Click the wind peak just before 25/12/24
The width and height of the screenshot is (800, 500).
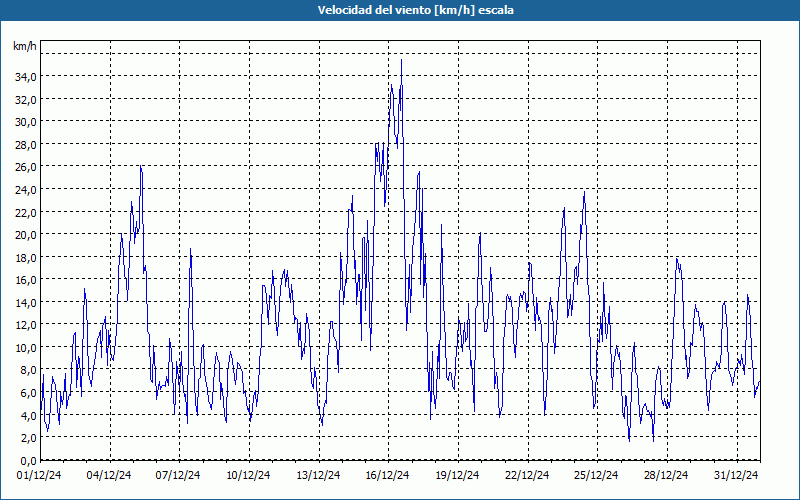click(584, 192)
